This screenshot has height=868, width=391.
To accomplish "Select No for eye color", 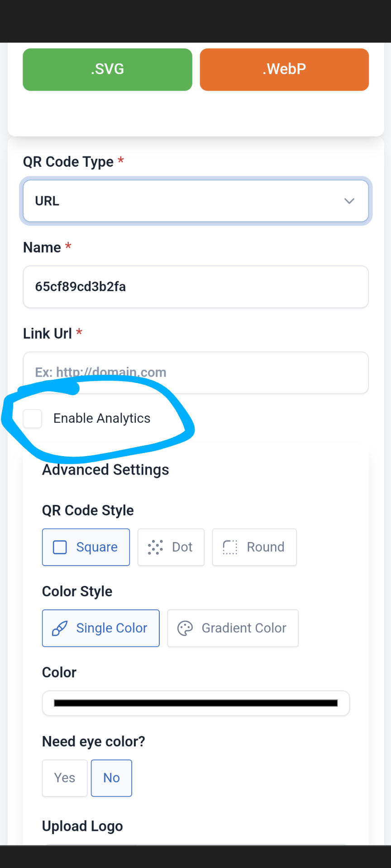I will click(111, 778).
